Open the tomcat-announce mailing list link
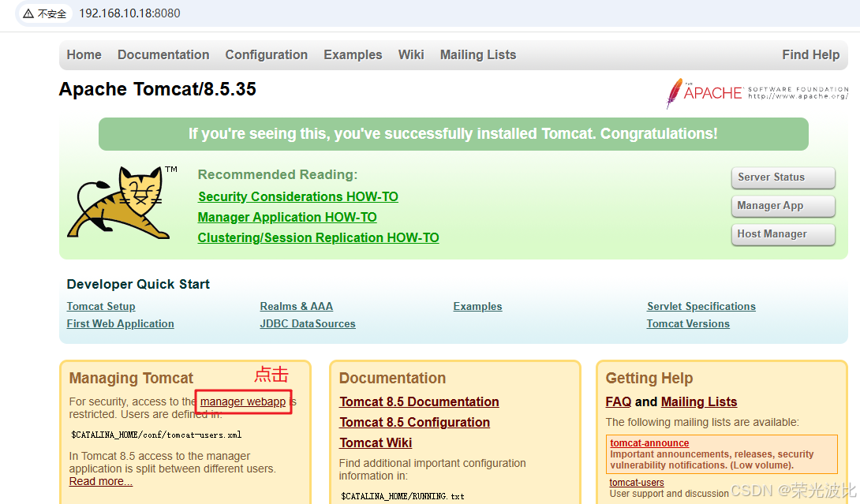 pyautogui.click(x=649, y=443)
